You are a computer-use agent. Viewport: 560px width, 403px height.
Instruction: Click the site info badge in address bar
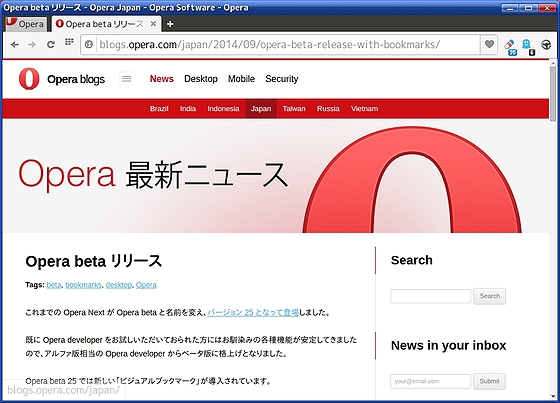(89, 44)
